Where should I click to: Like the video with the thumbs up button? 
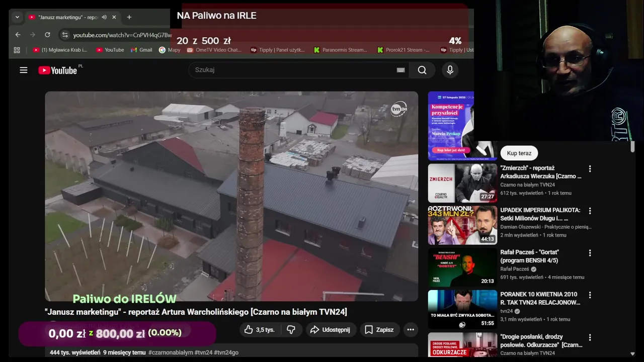259,330
